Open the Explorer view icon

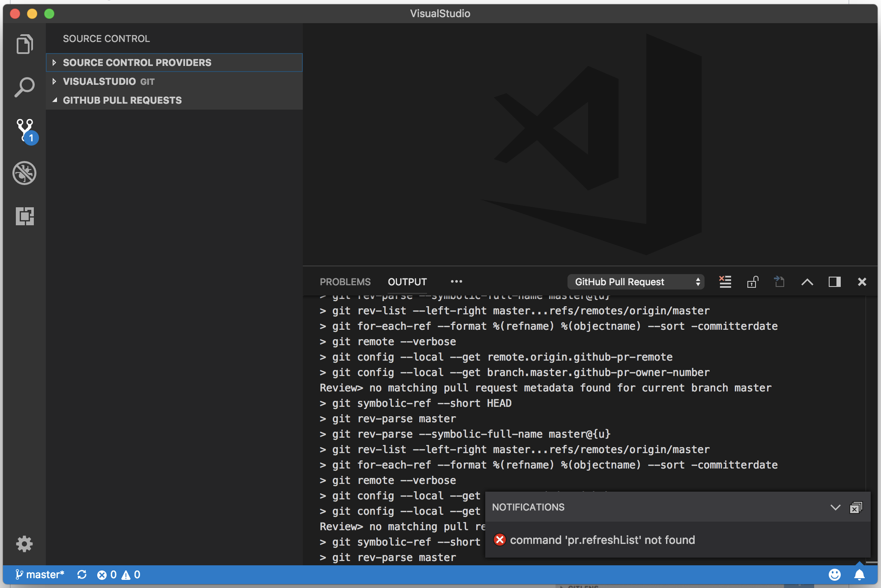click(24, 45)
